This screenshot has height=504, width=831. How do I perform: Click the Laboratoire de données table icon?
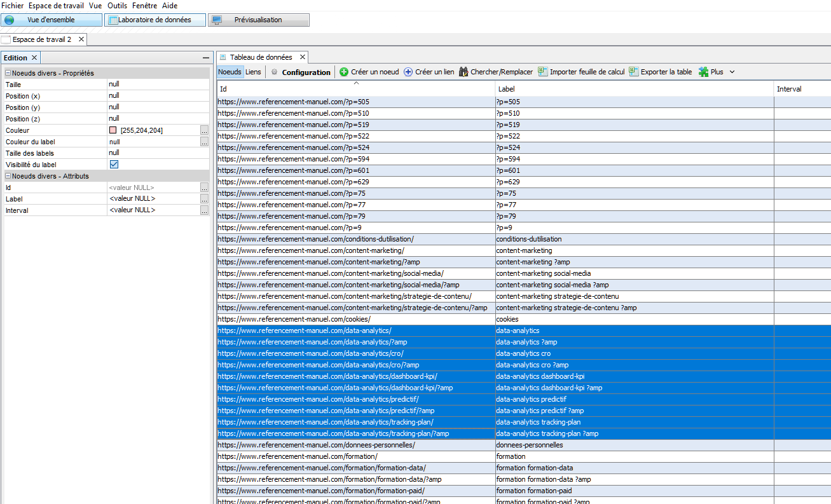113,20
